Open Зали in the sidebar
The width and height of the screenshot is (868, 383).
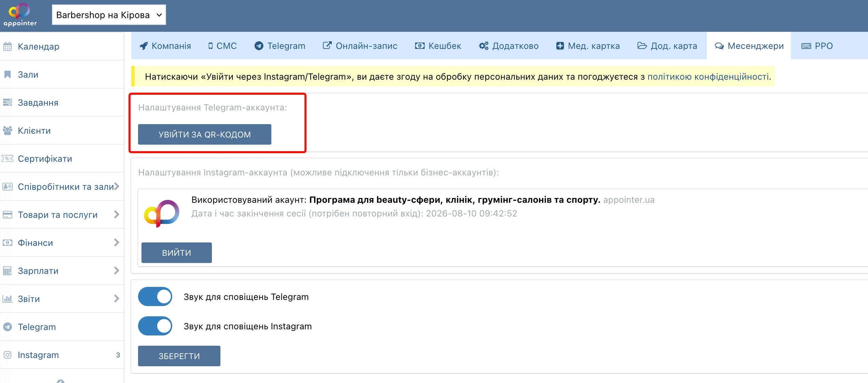(62, 75)
